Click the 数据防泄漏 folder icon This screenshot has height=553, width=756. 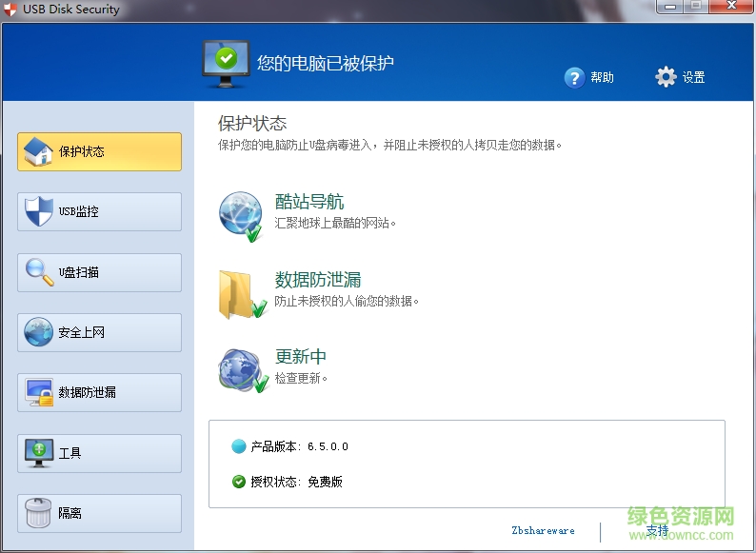243,294
